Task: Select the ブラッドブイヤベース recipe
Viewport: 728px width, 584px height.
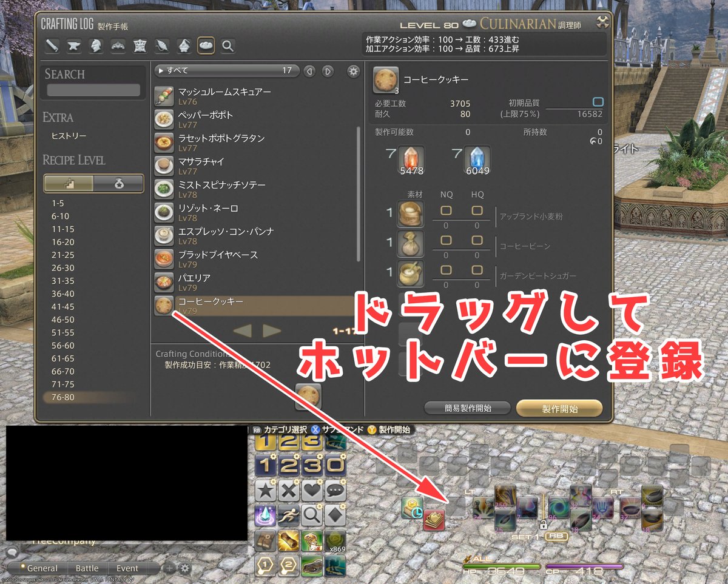Action: click(x=255, y=259)
